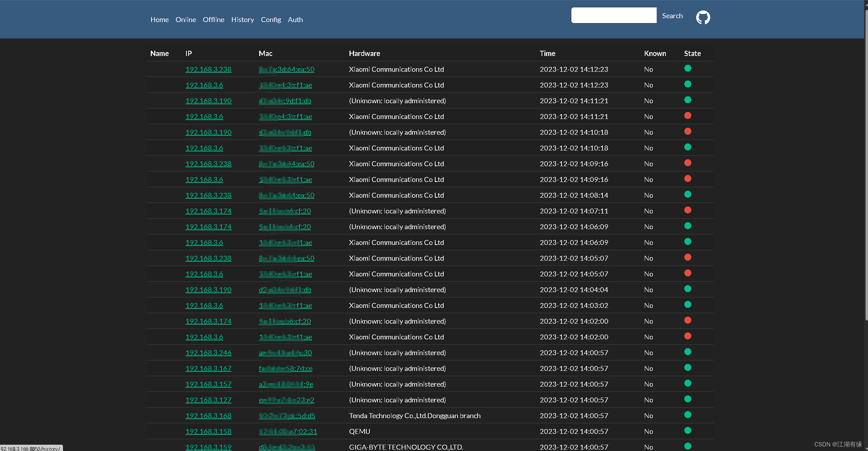Open IP link 192.168.3.158

pyautogui.click(x=208, y=431)
